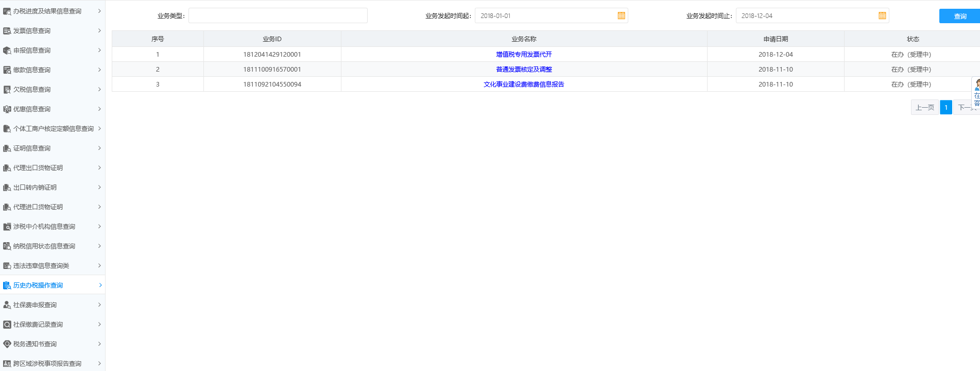This screenshot has width=980, height=371.
Task: Click the 社保缴费记录查询 sidebar icon
Action: (x=7, y=325)
